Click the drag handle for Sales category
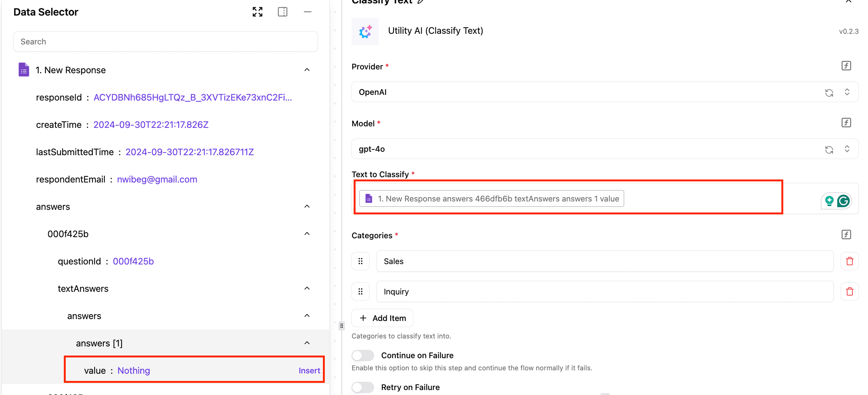This screenshot has height=395, width=868. point(360,261)
